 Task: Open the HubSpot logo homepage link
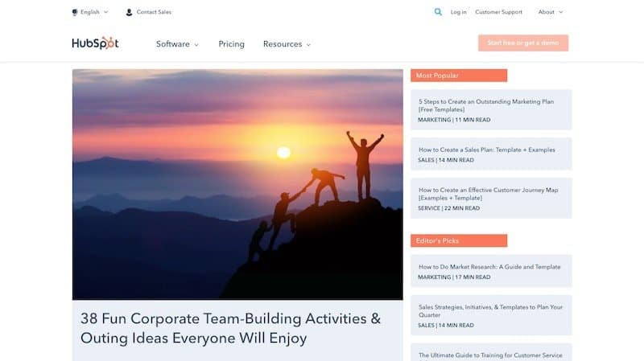pyautogui.click(x=95, y=43)
